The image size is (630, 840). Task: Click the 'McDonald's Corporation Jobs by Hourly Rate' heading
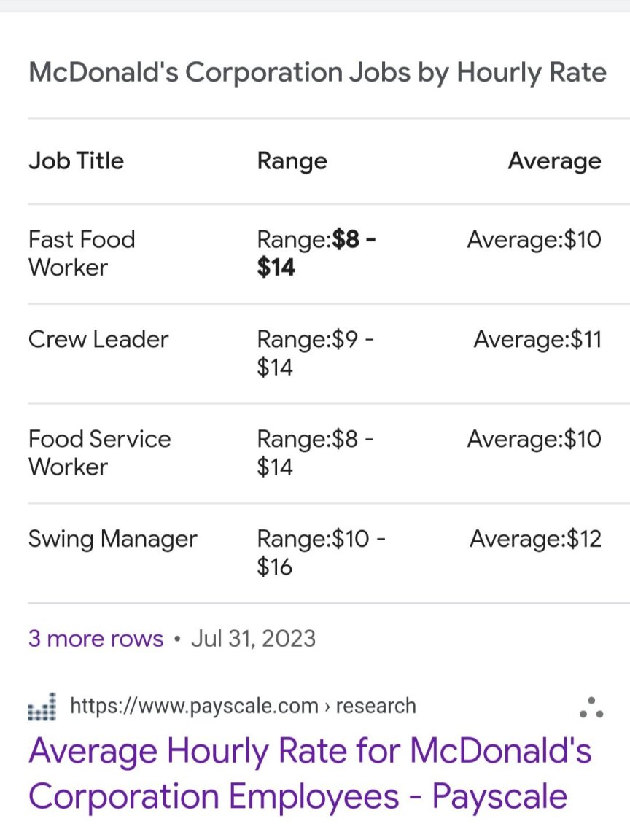(x=318, y=73)
